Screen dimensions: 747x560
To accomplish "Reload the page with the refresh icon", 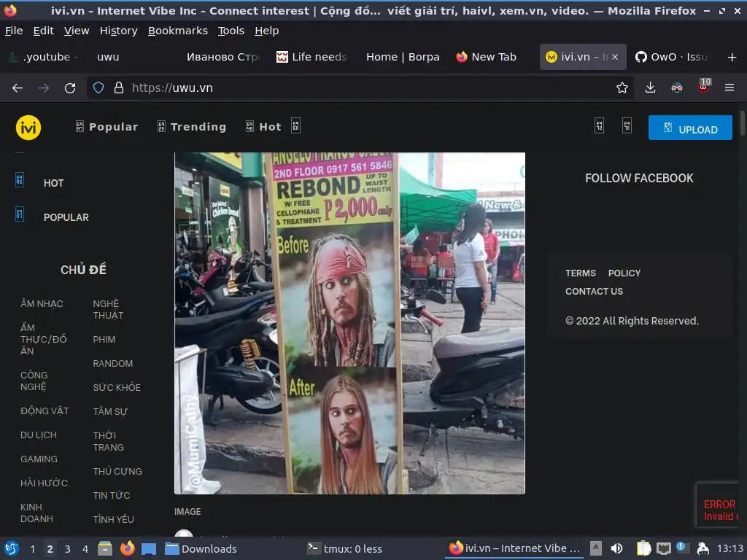I will [x=70, y=88].
